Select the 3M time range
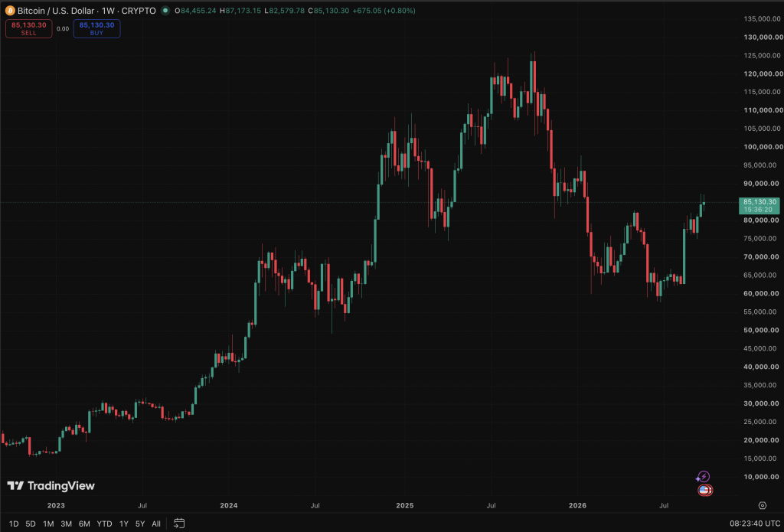The width and height of the screenshot is (784, 532). pyautogui.click(x=66, y=524)
